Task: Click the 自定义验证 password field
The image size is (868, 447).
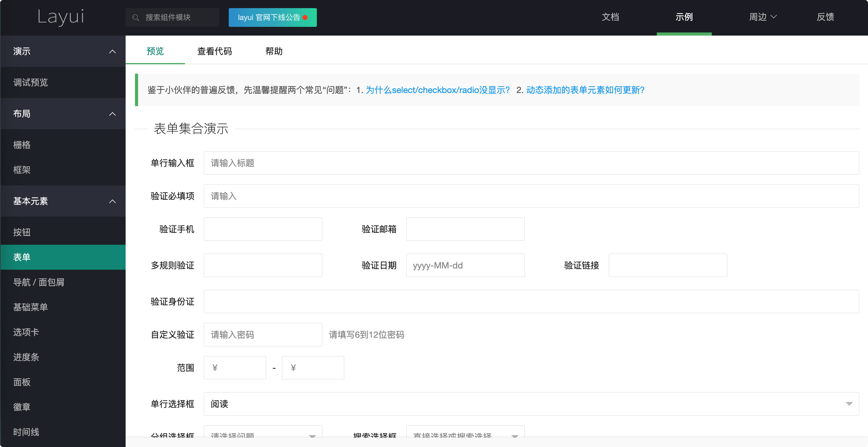Action: point(263,335)
